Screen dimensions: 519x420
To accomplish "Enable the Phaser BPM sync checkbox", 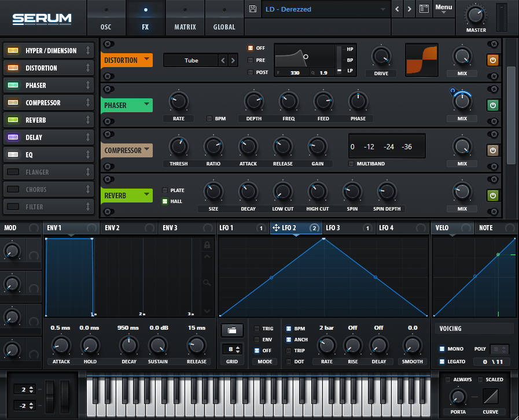I will point(209,119).
